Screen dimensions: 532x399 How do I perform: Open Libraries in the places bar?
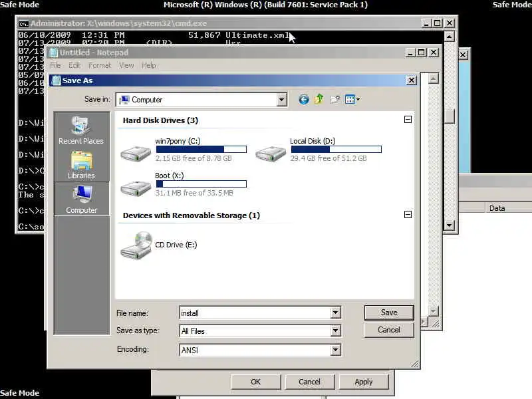click(81, 165)
